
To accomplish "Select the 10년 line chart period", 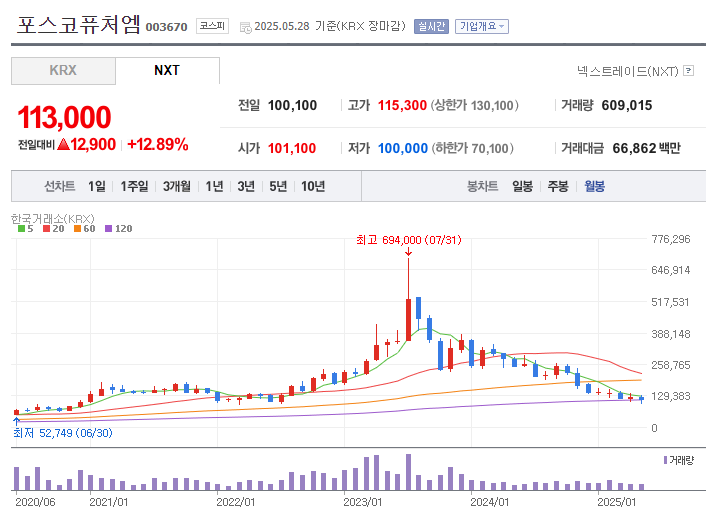I will 313,186.
